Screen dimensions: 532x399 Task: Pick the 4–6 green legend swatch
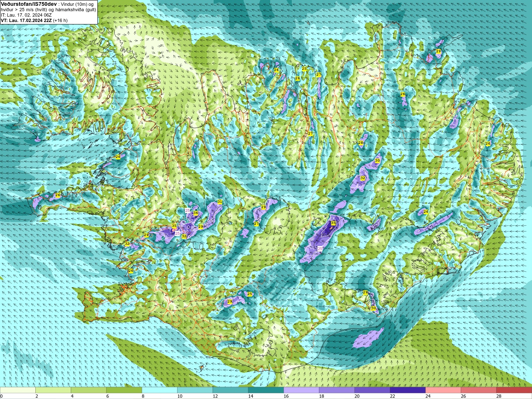click(89, 390)
